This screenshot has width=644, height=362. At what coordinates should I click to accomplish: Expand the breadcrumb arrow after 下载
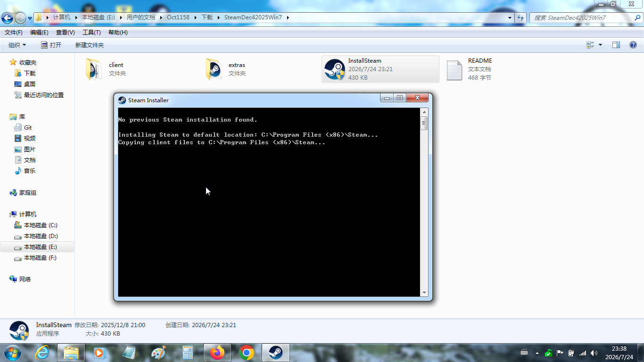coord(218,17)
